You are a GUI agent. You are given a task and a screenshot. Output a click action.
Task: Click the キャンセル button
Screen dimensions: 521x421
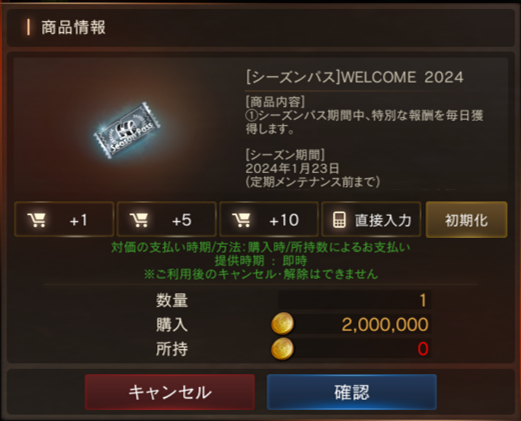point(170,392)
